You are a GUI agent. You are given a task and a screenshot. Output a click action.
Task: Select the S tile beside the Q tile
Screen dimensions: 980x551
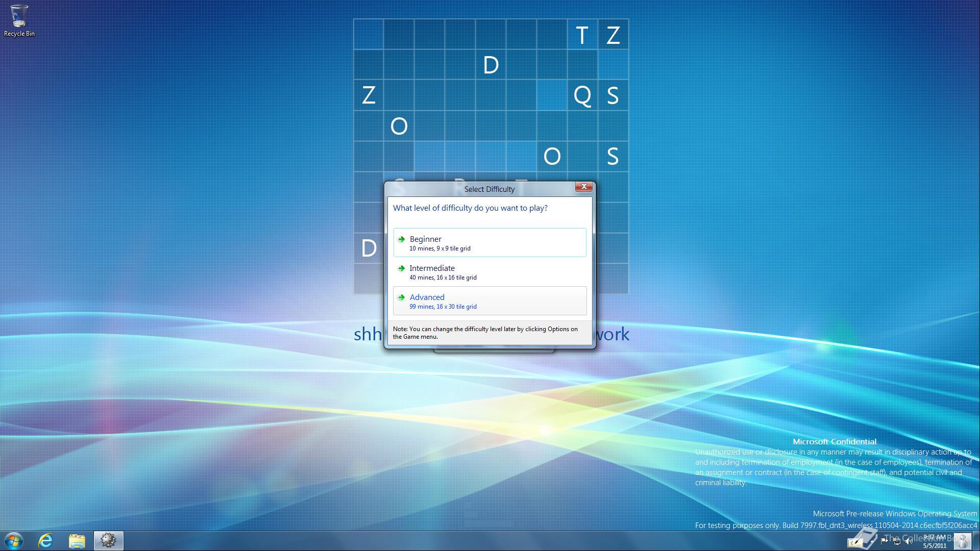[612, 95]
